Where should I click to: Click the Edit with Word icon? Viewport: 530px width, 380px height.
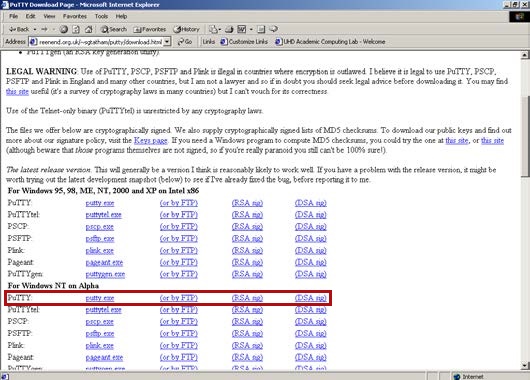click(242, 29)
